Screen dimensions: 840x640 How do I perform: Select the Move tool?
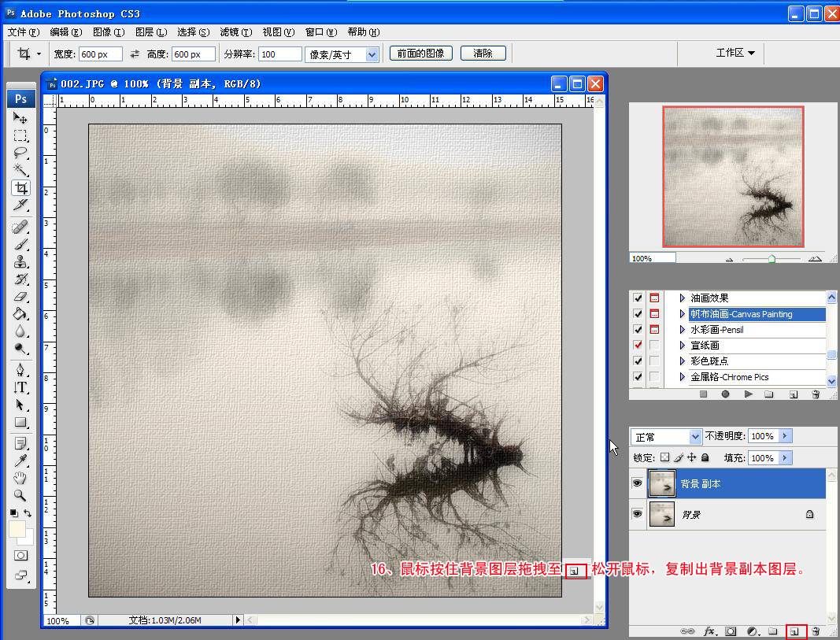tap(20, 118)
